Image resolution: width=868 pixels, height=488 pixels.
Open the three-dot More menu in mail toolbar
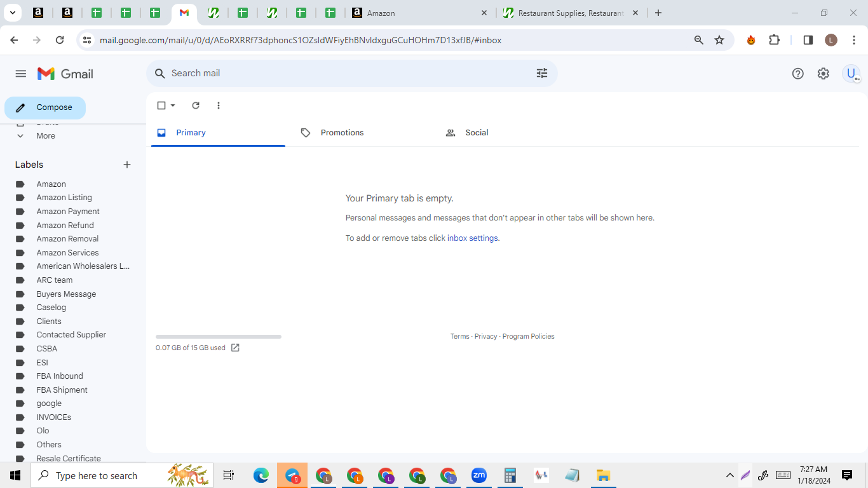pyautogui.click(x=219, y=105)
